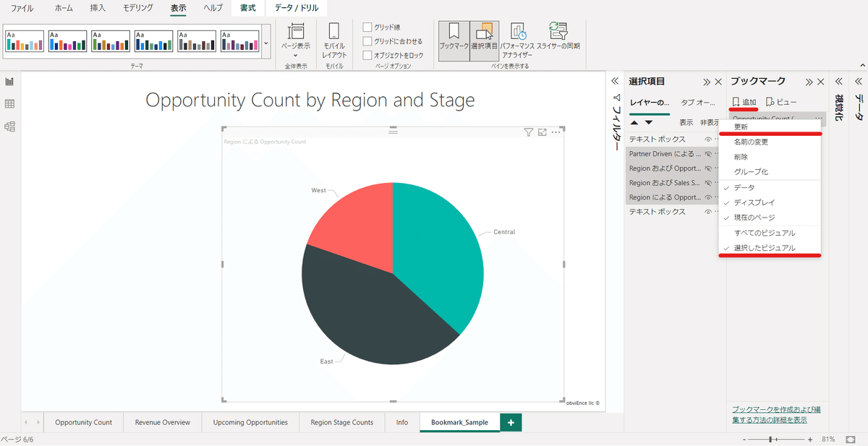
Task: Zoom in using the plus button
Action: point(809,439)
